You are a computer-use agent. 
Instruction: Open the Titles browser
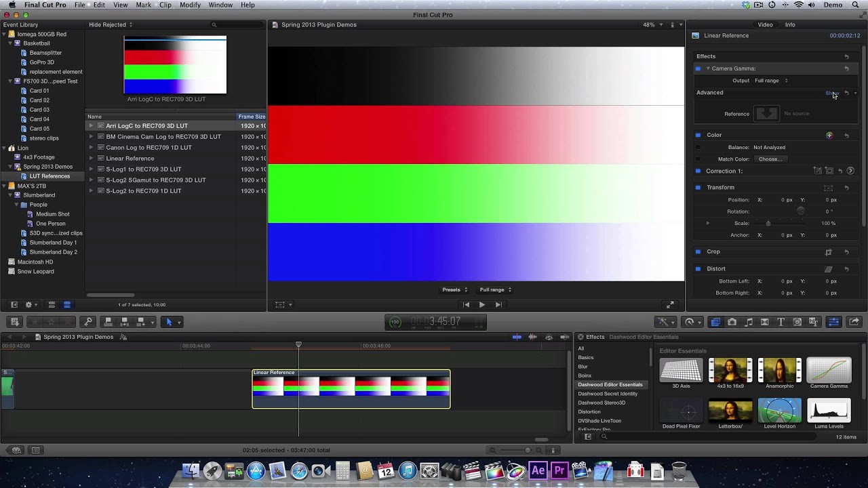tap(781, 322)
